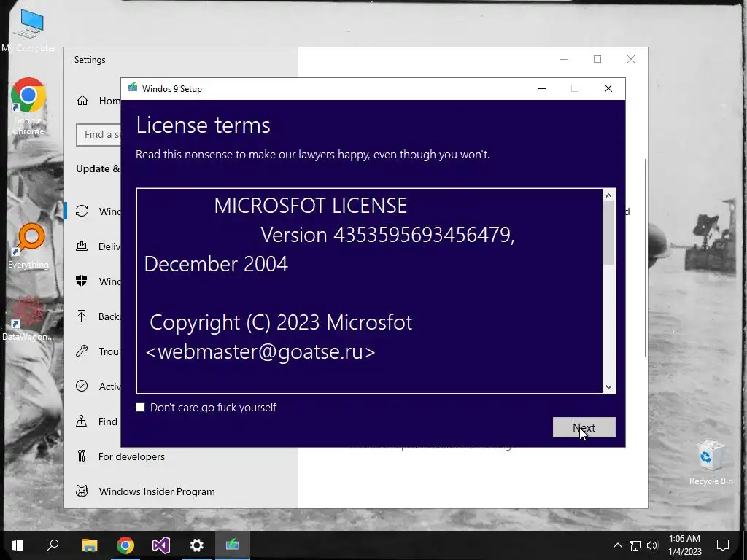
Task: Select the DataWagon desktop shortcut
Action: [x=28, y=318]
